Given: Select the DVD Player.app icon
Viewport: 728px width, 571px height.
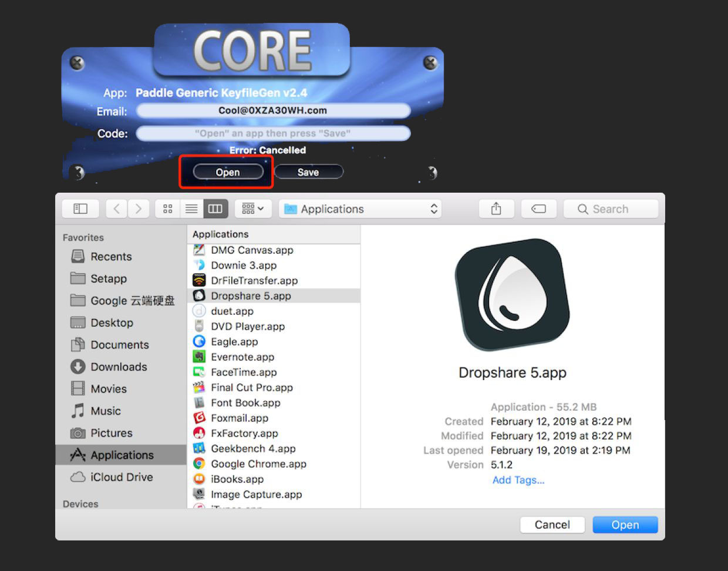Looking at the screenshot, I should [199, 327].
